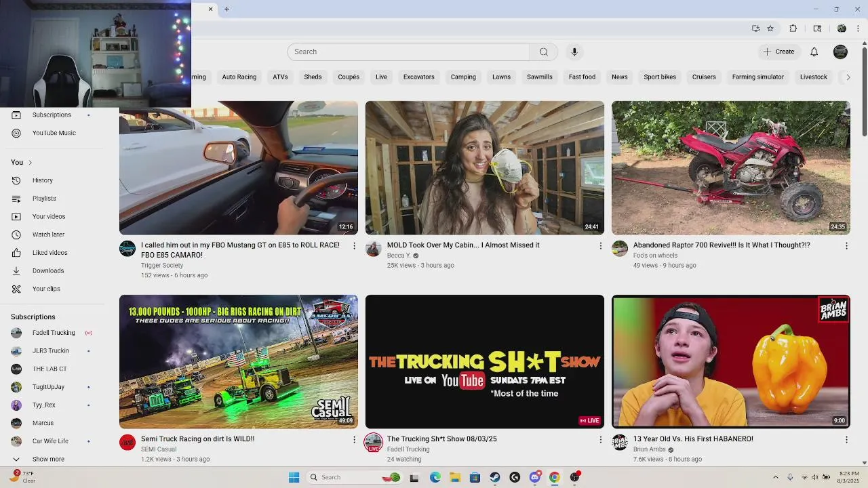Select the Fast food chip
The image size is (868, 488).
pos(582,77)
